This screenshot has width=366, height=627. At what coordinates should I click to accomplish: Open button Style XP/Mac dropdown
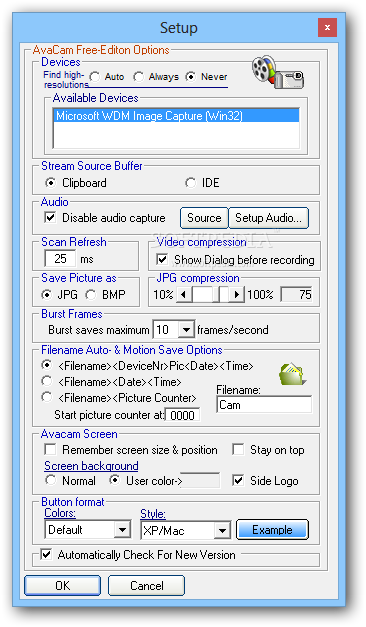point(221,531)
